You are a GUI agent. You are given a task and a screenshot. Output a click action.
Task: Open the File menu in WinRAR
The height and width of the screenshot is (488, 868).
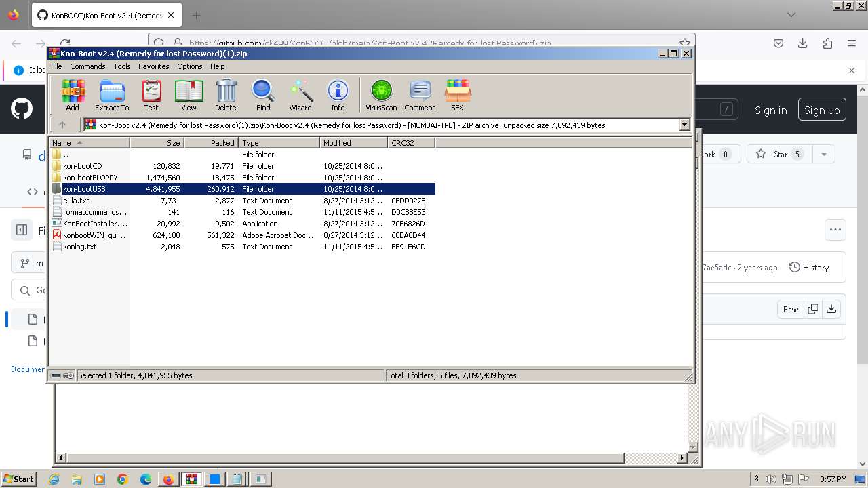click(56, 66)
